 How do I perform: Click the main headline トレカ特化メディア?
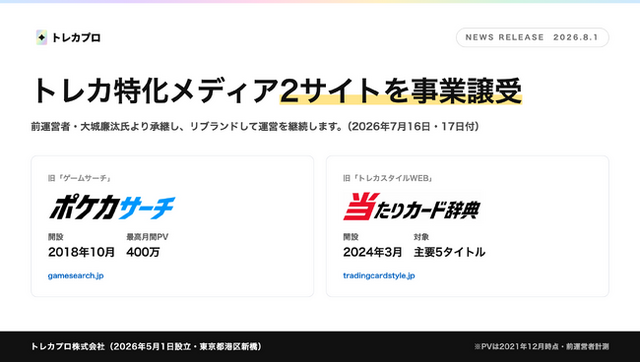[x=155, y=91]
